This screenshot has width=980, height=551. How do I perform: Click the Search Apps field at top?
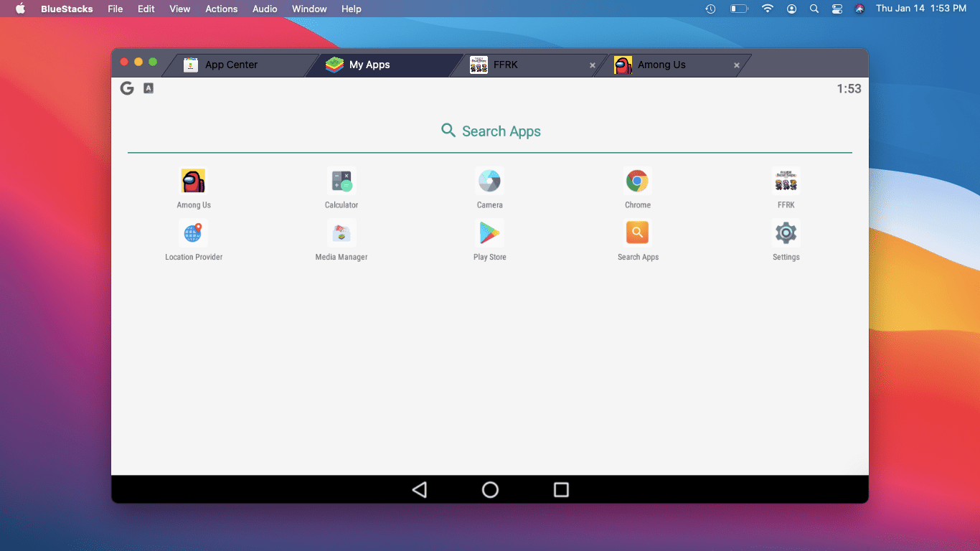point(490,131)
